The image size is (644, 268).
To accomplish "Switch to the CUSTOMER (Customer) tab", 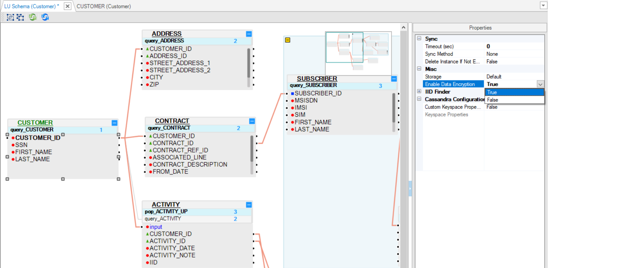I will click(x=104, y=6).
